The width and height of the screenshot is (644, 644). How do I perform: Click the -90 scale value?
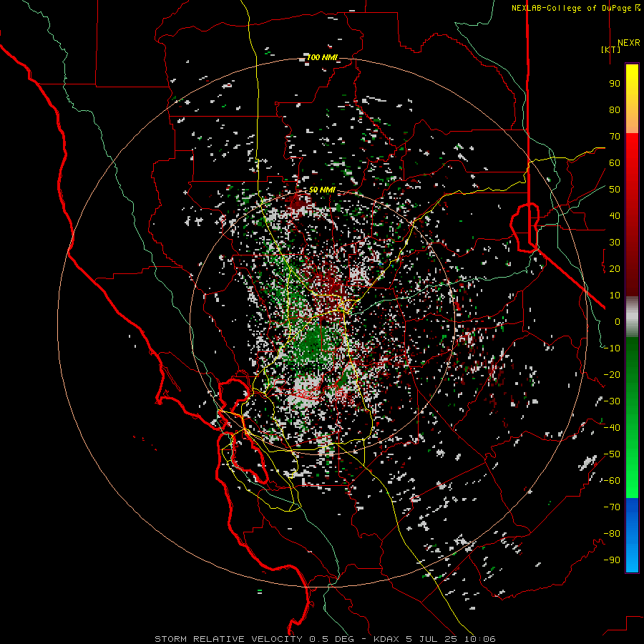(x=612, y=560)
